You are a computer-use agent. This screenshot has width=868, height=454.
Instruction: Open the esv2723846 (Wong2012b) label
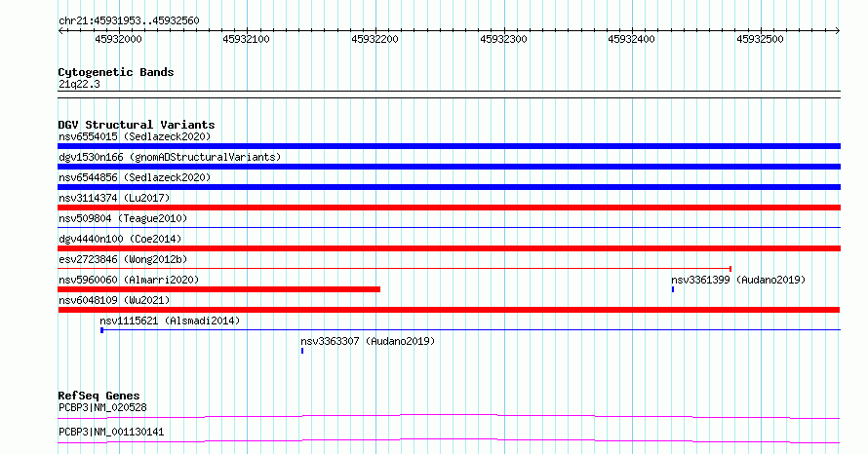[123, 259]
